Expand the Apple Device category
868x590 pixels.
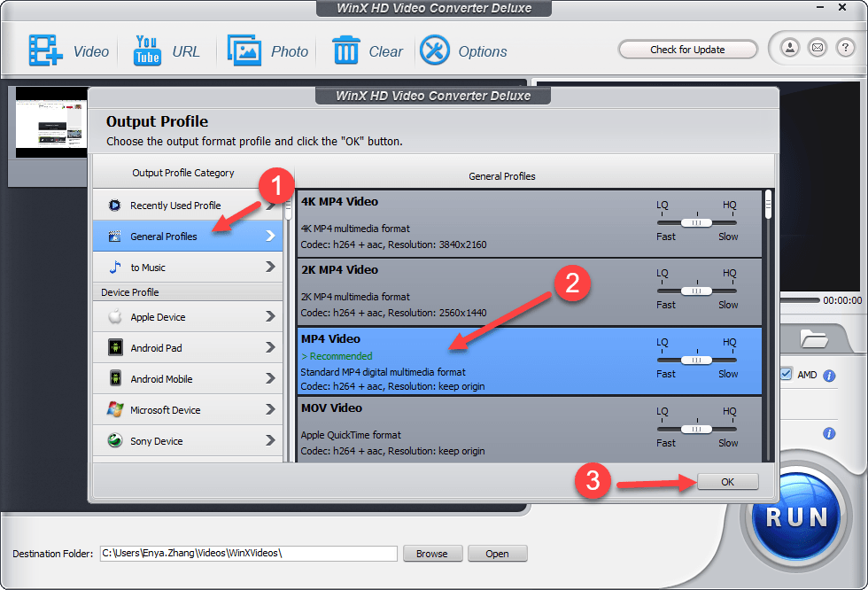point(188,317)
